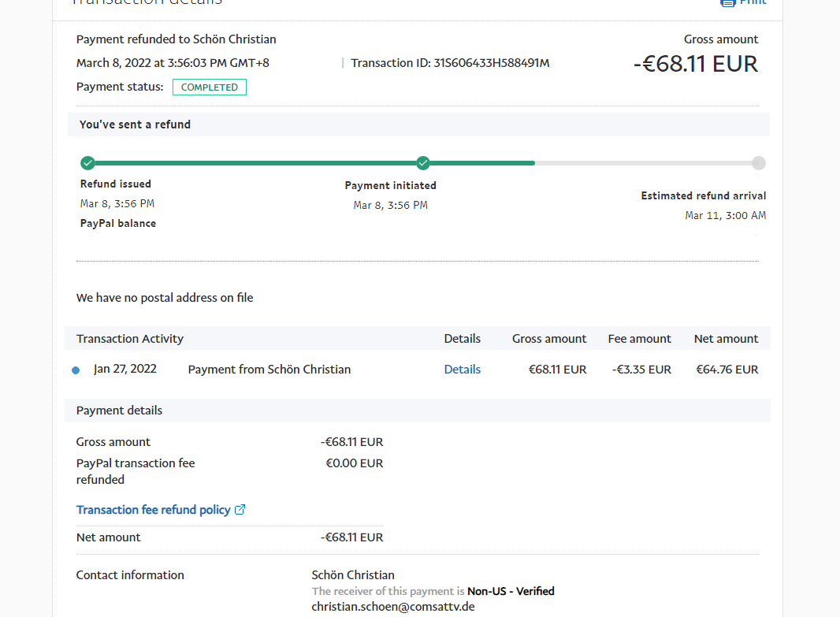Open Details for payment from Schön Christian
This screenshot has width=840, height=617.
pyautogui.click(x=462, y=370)
